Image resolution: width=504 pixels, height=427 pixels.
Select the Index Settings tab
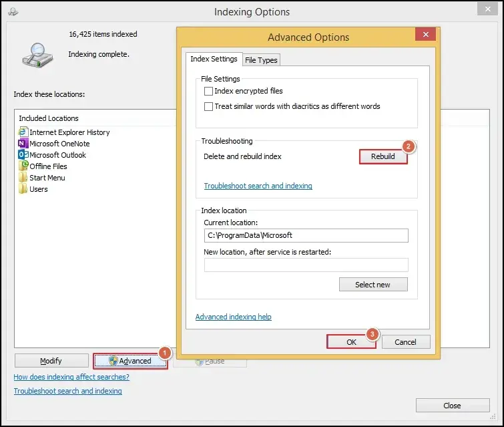[x=214, y=59]
